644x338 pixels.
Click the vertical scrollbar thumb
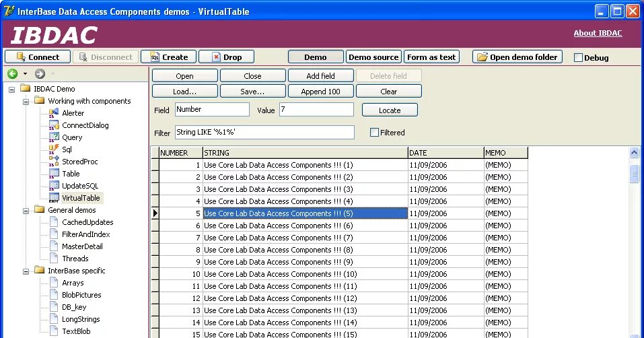(x=634, y=174)
